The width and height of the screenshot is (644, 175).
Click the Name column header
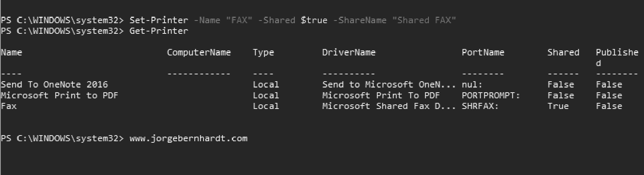coord(11,52)
